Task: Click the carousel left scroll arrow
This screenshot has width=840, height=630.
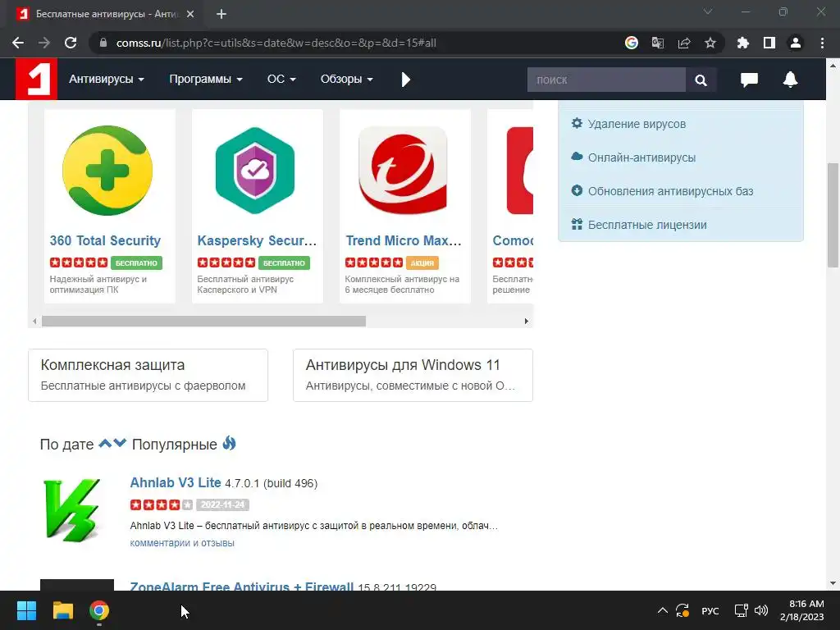Action: [x=34, y=322]
